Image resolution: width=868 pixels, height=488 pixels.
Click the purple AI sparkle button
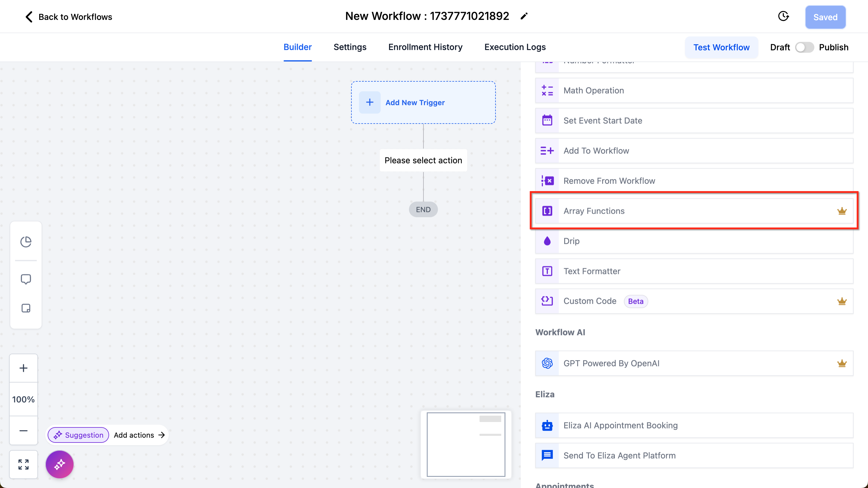(60, 464)
